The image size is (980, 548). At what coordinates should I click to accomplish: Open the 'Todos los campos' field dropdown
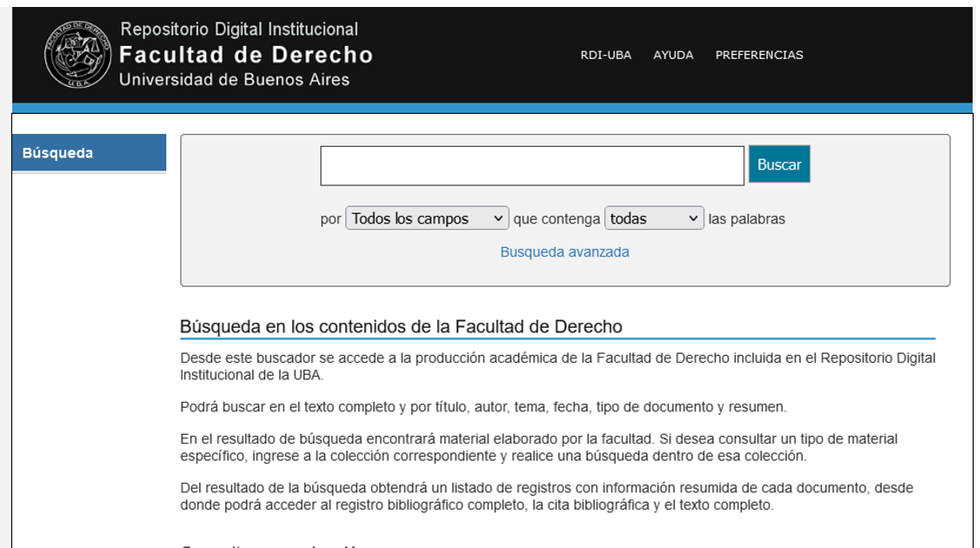point(427,218)
